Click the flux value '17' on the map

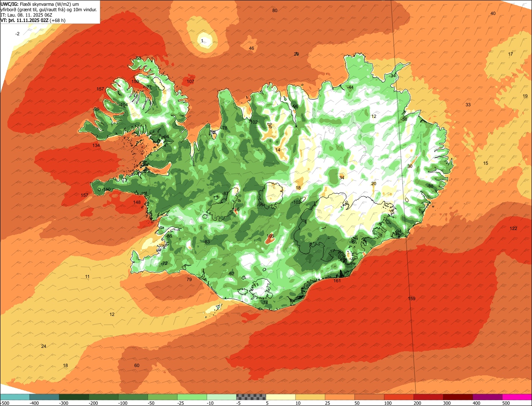point(510,54)
